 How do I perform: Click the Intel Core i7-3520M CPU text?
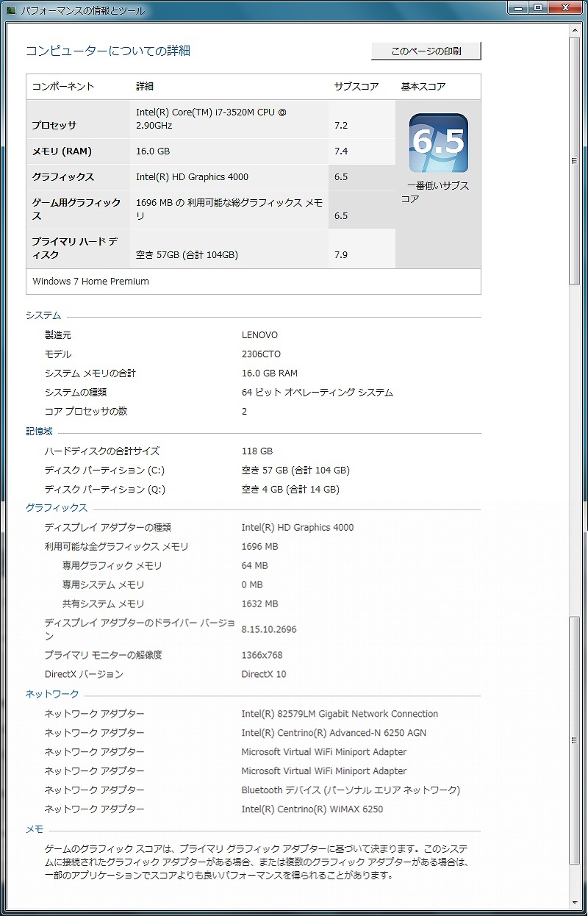211,118
